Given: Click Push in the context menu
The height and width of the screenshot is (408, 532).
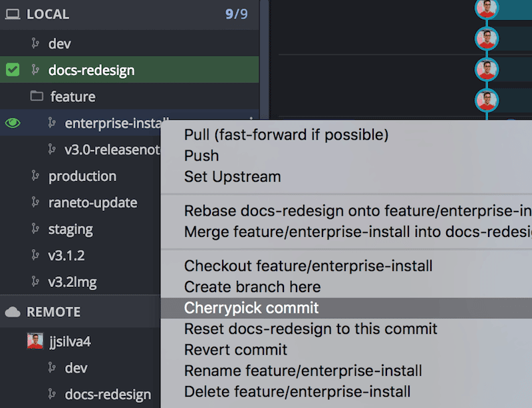Looking at the screenshot, I should coord(201,155).
